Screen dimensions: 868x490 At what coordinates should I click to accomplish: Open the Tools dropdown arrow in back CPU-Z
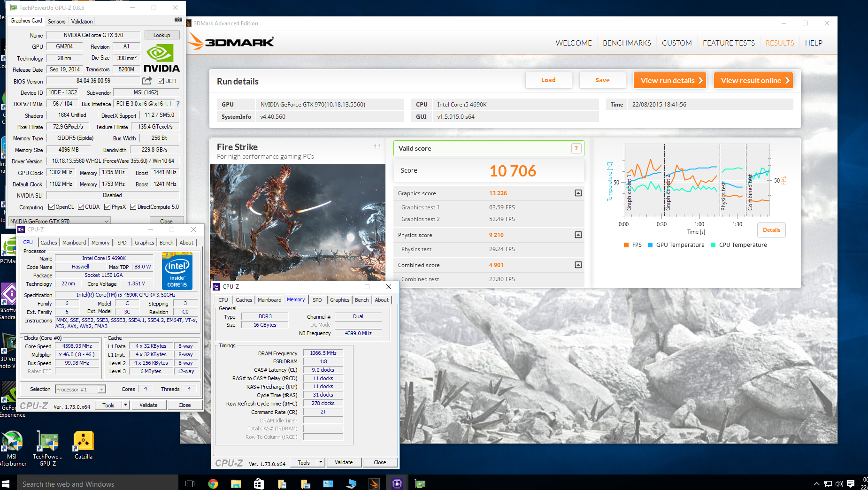125,405
